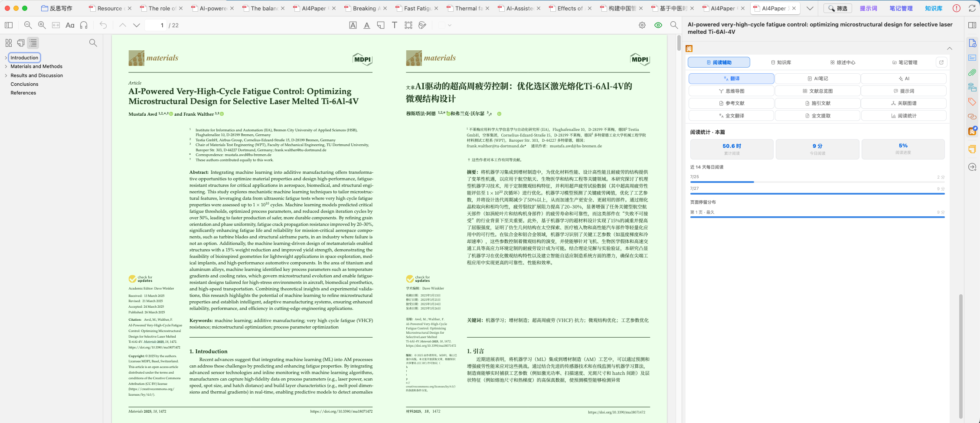Go to the previous page
Image resolution: width=980 pixels, height=423 pixels.
[123, 25]
